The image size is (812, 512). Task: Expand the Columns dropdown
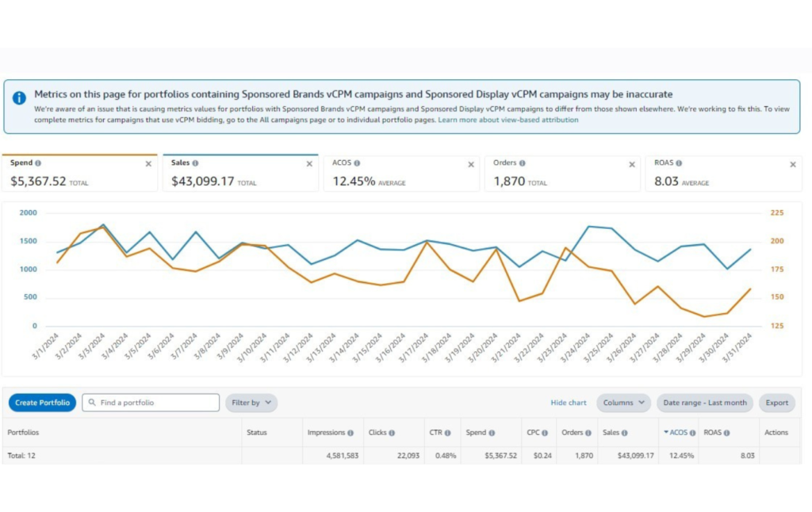tap(623, 403)
